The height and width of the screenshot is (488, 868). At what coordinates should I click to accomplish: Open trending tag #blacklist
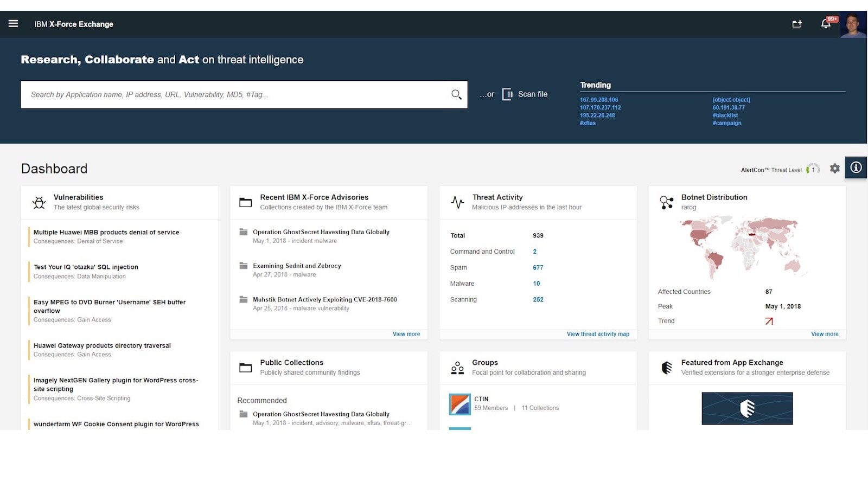coord(725,115)
